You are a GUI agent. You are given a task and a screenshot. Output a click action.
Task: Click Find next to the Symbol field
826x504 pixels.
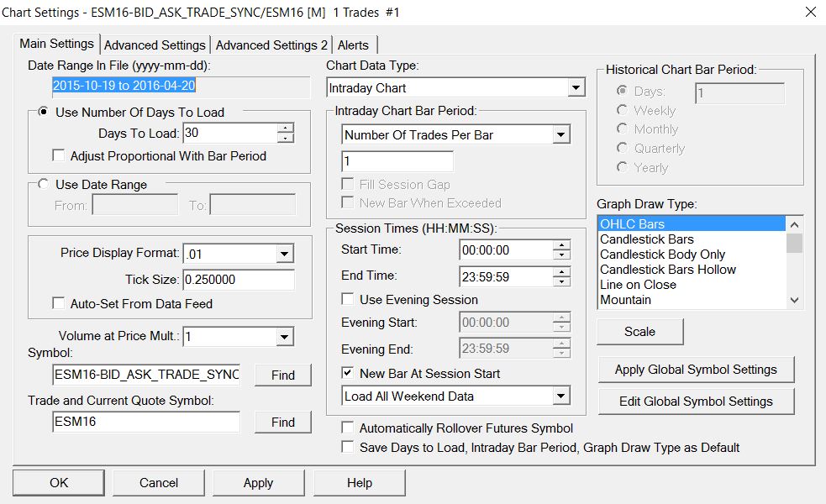point(283,375)
